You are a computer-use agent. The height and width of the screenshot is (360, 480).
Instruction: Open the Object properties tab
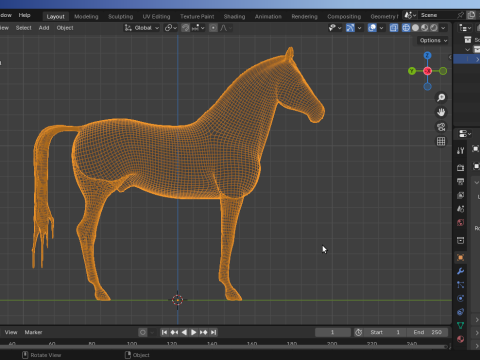click(461, 257)
